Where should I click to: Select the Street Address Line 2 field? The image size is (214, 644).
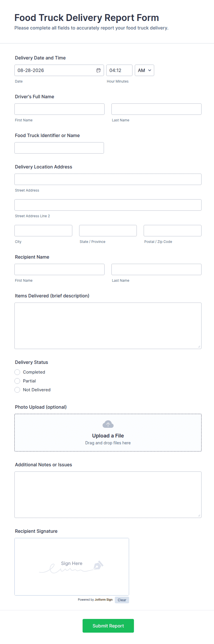(x=108, y=205)
